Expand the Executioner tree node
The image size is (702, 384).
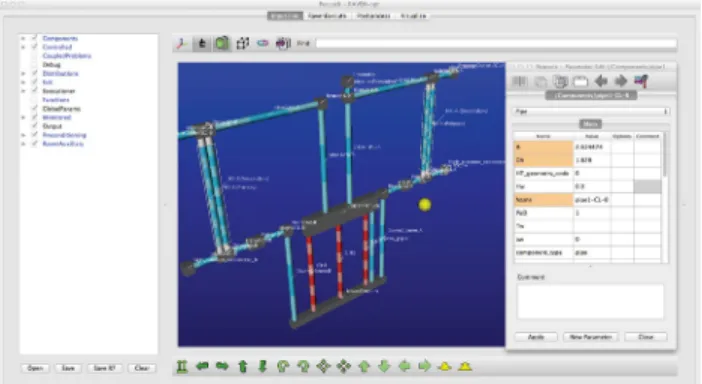23,91
